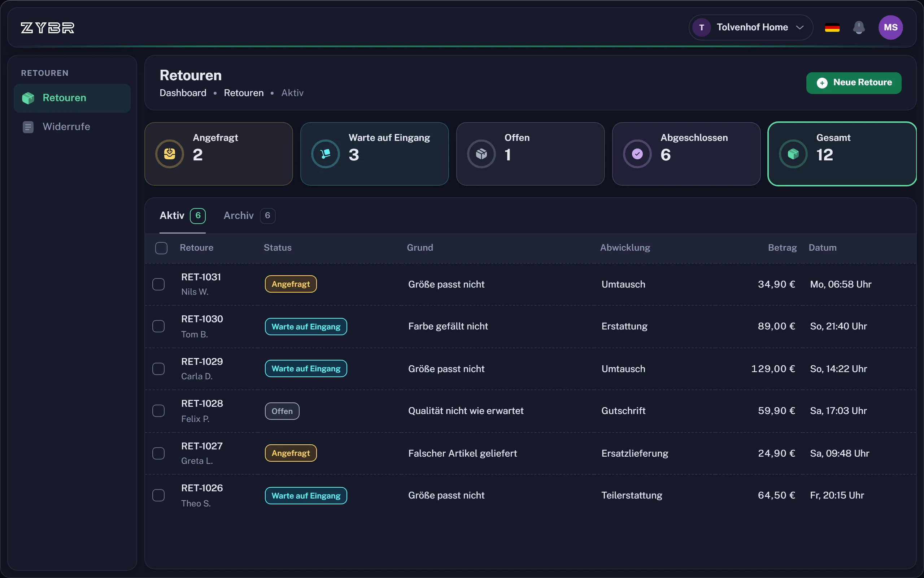Click the Offen card package icon

481,154
